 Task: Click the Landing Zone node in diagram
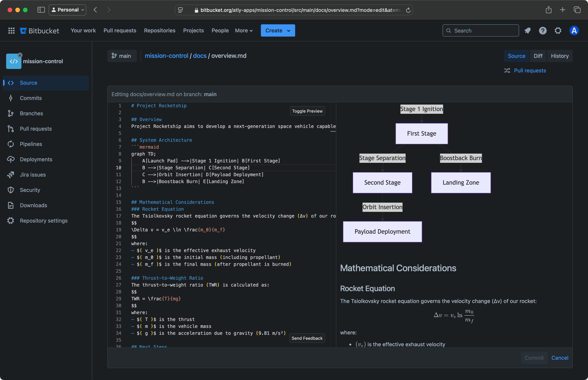461,183
